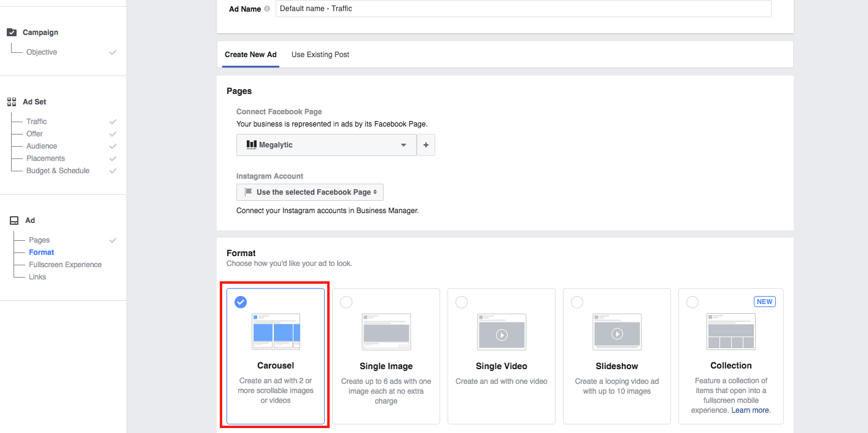Select the Collection format radio button

[x=692, y=302]
